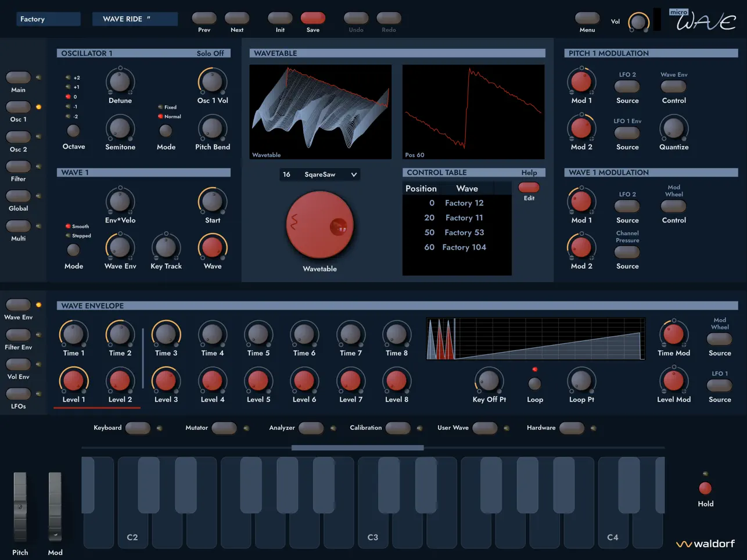Click the Control Table Edit button
747x560 pixels.
pyautogui.click(x=529, y=188)
